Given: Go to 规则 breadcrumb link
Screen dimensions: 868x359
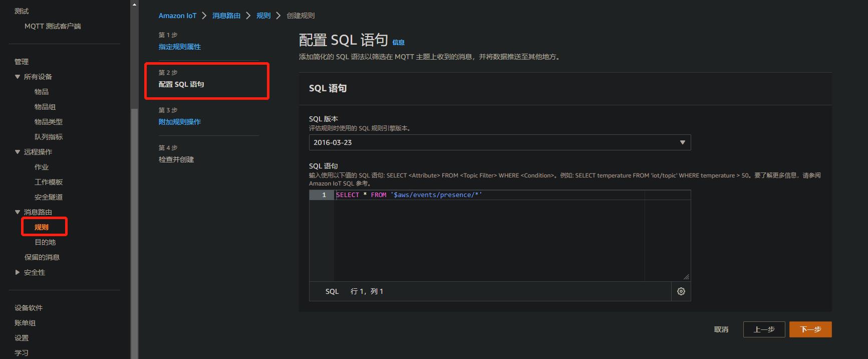Looking at the screenshot, I should 263,16.
